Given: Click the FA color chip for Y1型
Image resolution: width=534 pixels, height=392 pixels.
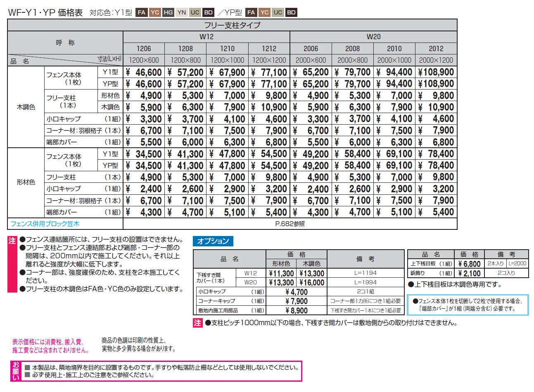Looking at the screenshot, I should (142, 12).
